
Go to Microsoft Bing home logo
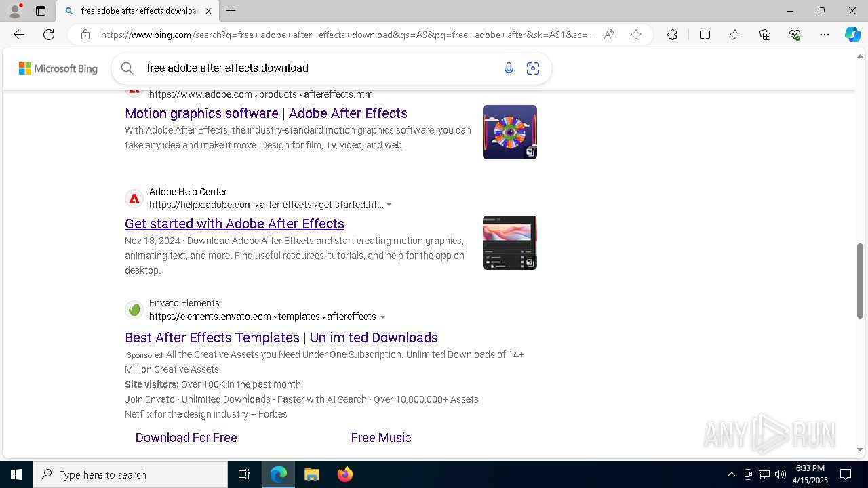pyautogui.click(x=58, y=68)
